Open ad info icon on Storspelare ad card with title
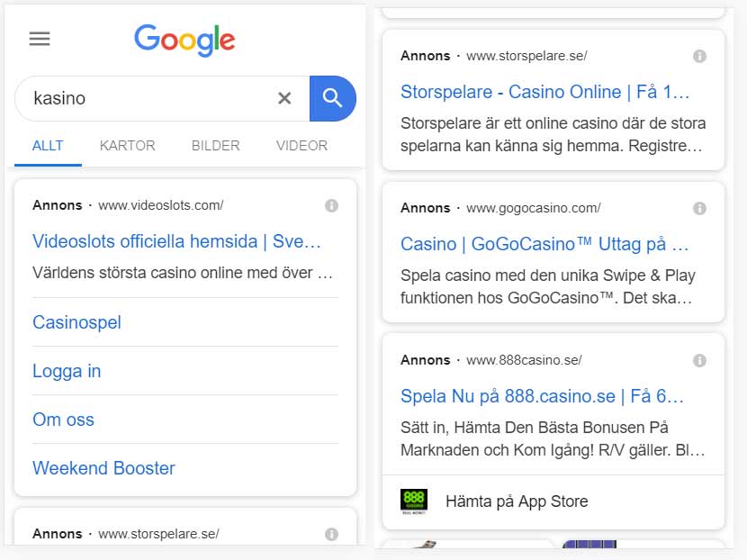The image size is (747, 560). [x=699, y=56]
